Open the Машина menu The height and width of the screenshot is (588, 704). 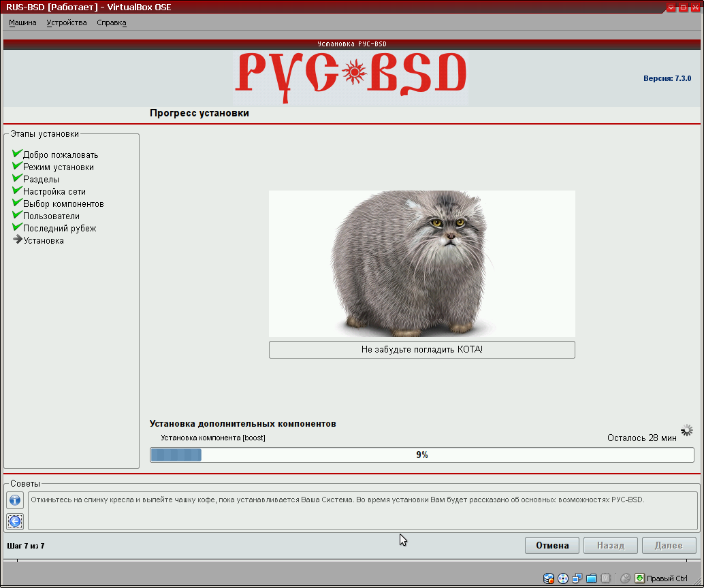(x=22, y=22)
